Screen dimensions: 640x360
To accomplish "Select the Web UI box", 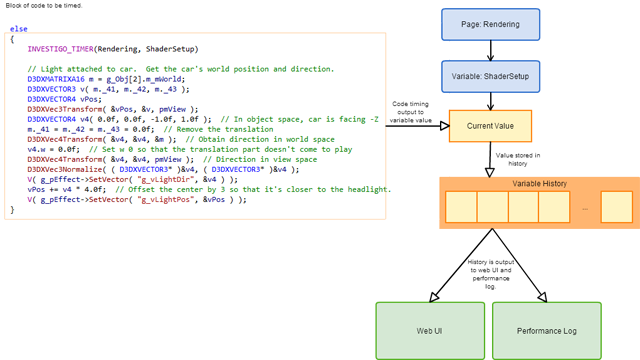I will point(430,331).
